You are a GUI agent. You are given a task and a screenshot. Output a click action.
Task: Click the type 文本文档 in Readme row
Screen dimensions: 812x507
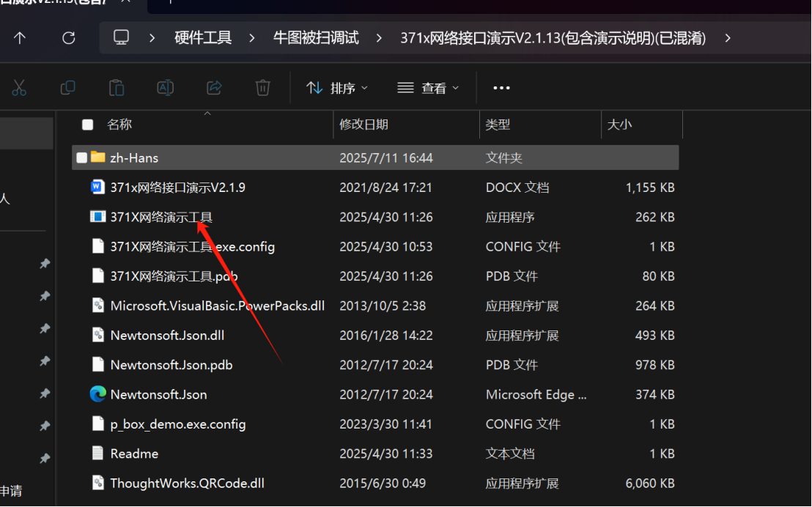[510, 454]
